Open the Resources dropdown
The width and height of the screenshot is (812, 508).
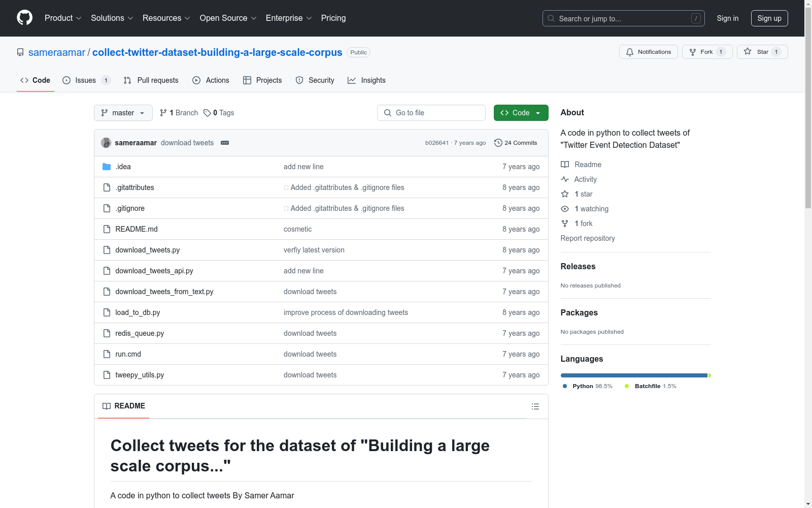click(x=166, y=18)
